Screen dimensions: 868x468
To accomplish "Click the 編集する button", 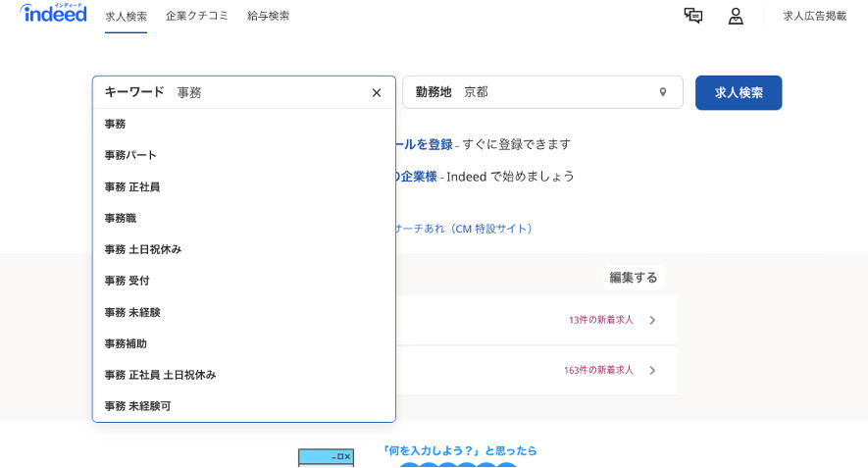I will [634, 278].
